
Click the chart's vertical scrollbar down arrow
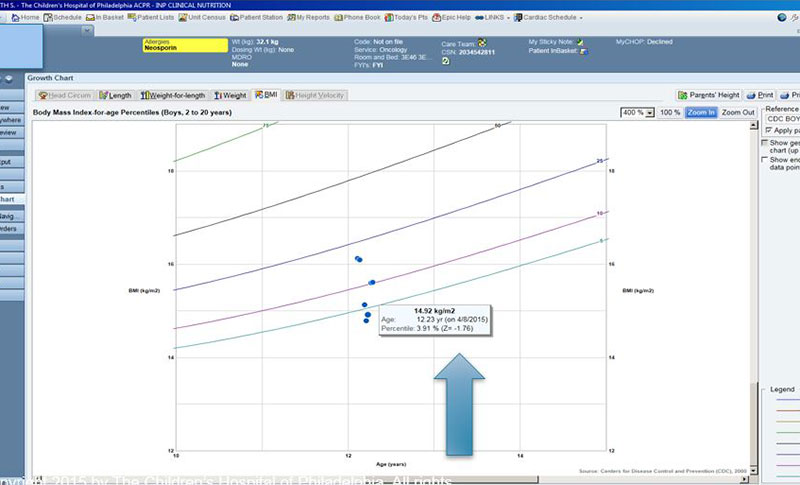click(x=754, y=471)
